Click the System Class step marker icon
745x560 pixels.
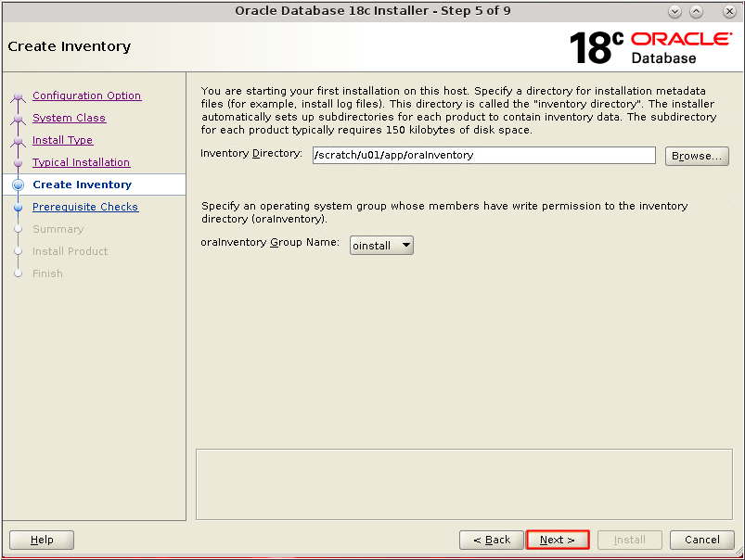18,119
